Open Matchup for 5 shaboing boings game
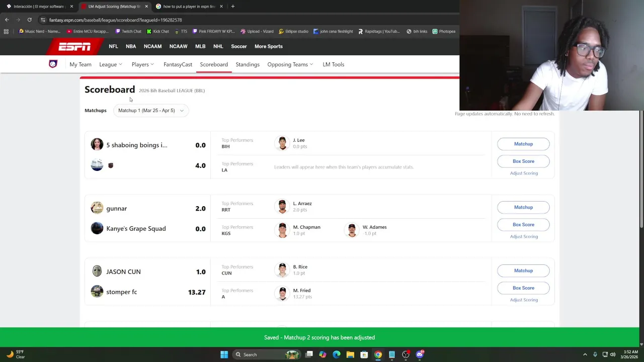This screenshot has width=644, height=362. pos(523,144)
